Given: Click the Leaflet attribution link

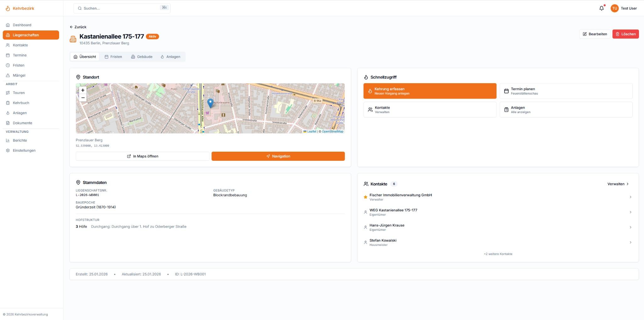Looking at the screenshot, I should (x=312, y=132).
